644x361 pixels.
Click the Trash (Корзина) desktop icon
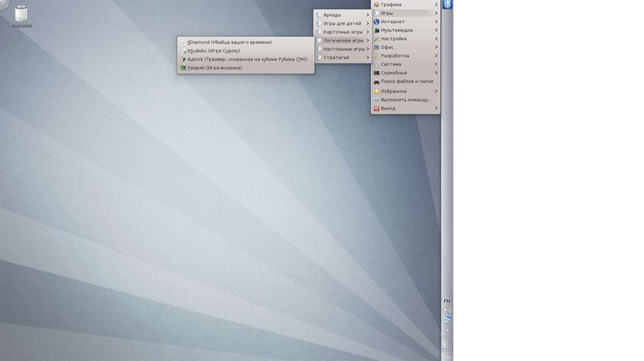point(21,14)
